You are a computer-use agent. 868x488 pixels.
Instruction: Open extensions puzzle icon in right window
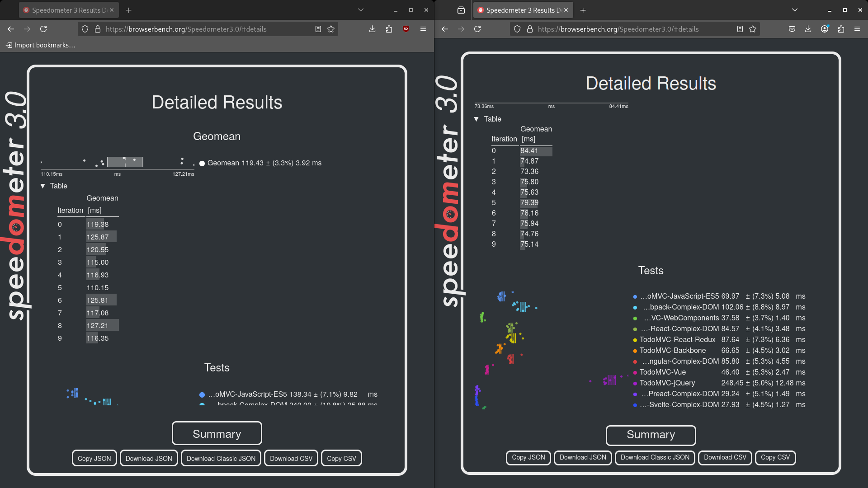(x=841, y=29)
